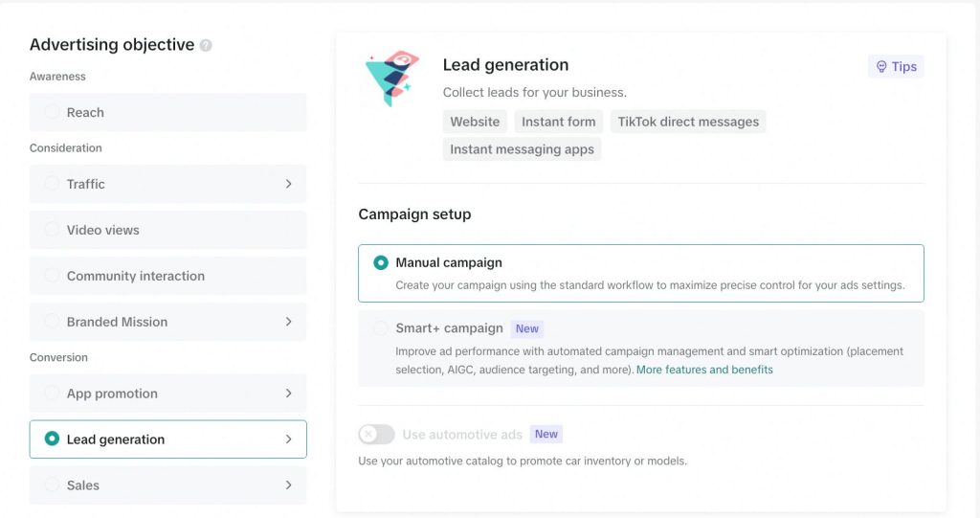This screenshot has width=980, height=518.
Task: Click the New badge beside Smart+ campaign
Action: coord(527,329)
